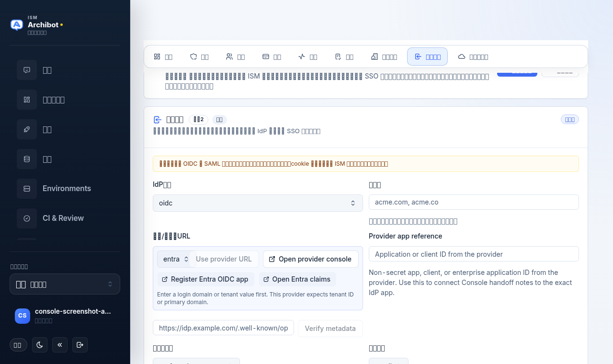Switch to dark mode with moon icon
This screenshot has width=613, height=364.
click(x=40, y=345)
